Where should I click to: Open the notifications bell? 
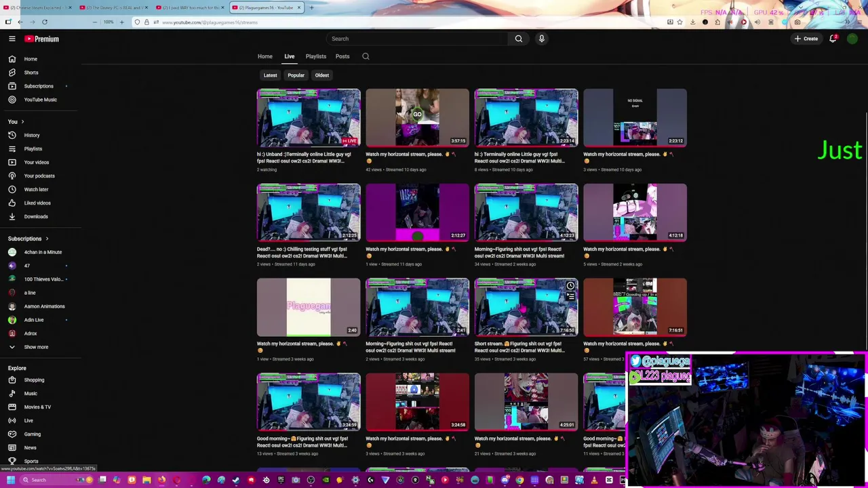point(833,39)
